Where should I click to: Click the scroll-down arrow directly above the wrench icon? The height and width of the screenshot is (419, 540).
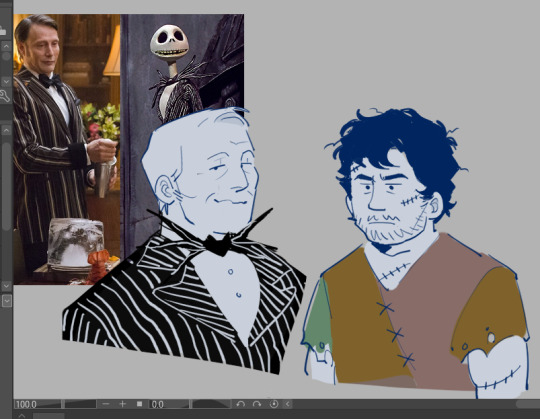pyautogui.click(x=6, y=82)
